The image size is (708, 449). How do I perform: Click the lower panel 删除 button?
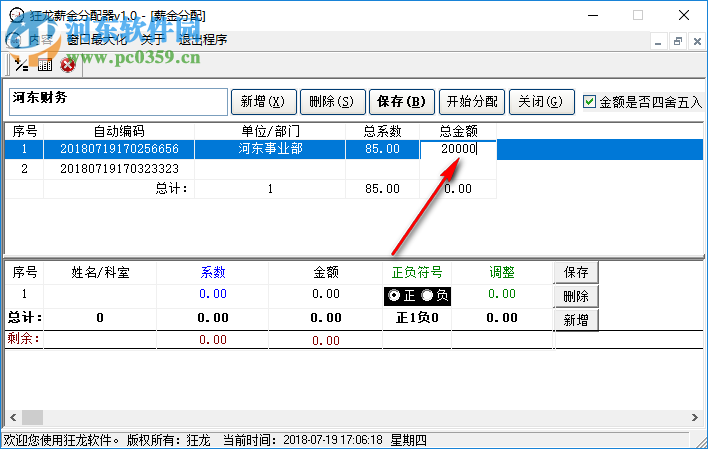576,296
